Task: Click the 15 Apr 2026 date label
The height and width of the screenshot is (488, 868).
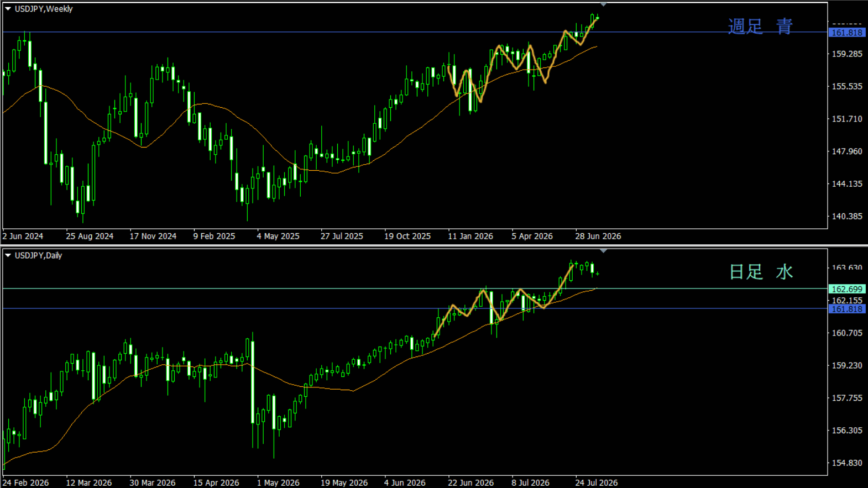Action: (216, 482)
